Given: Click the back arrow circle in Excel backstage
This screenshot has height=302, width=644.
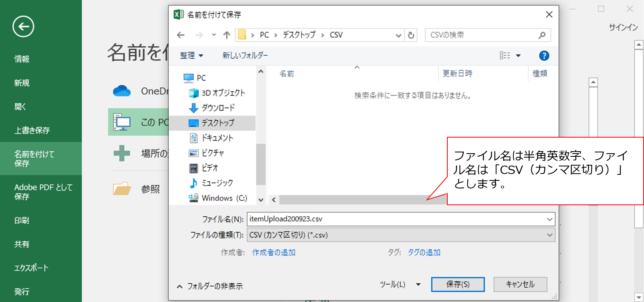Looking at the screenshot, I should coord(23,27).
